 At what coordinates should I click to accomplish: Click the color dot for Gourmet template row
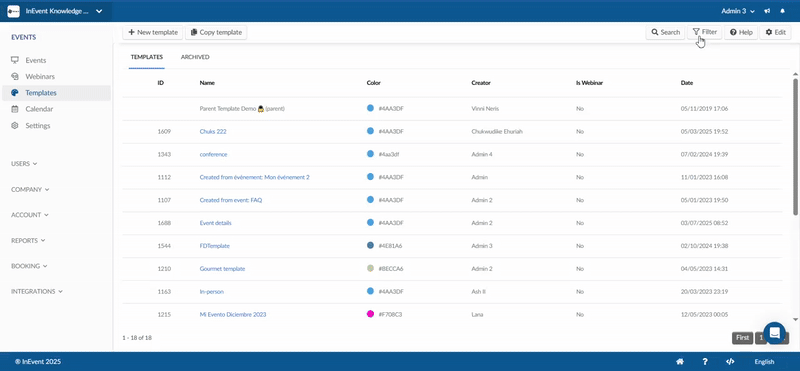click(370, 268)
